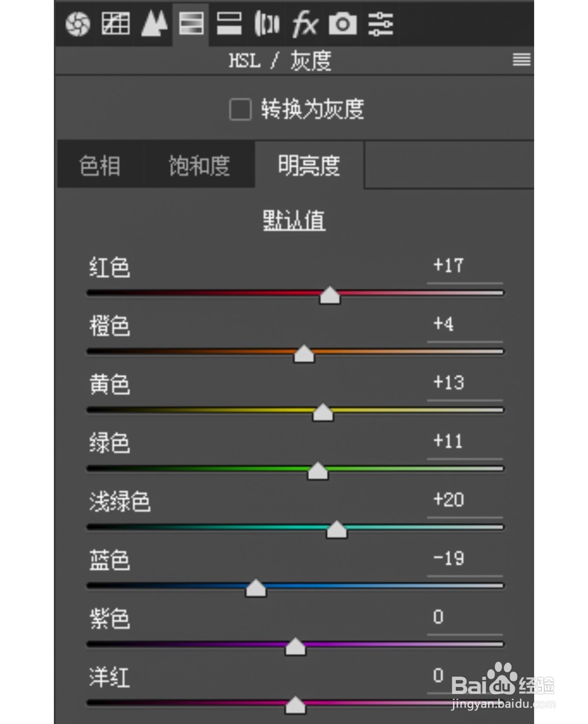Open the Split Toning panel icon

point(229,24)
